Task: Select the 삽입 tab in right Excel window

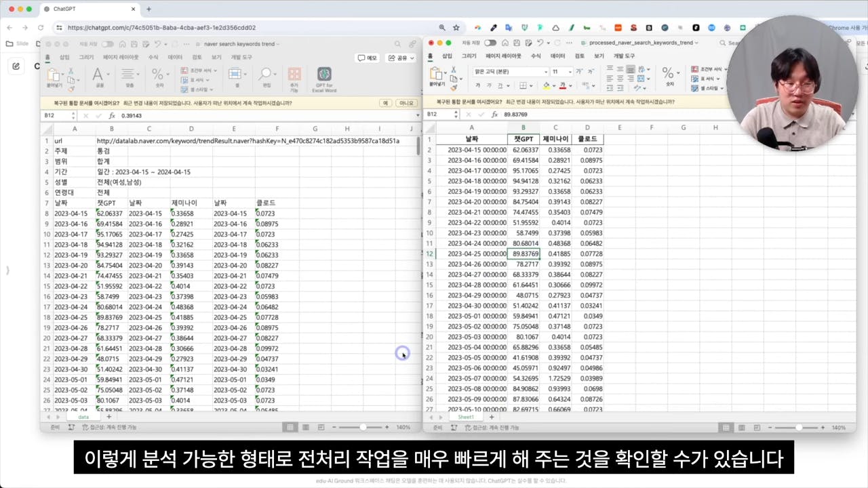Action: 447,56
